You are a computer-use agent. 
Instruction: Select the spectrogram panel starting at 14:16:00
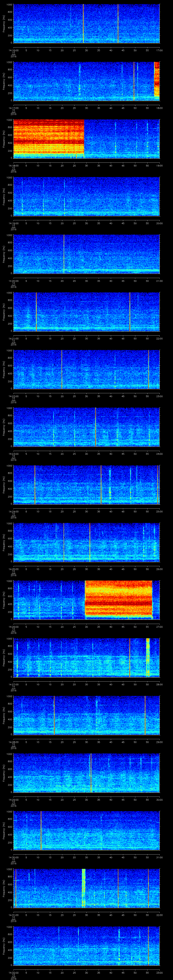pyautogui.click(x=87, y=24)
